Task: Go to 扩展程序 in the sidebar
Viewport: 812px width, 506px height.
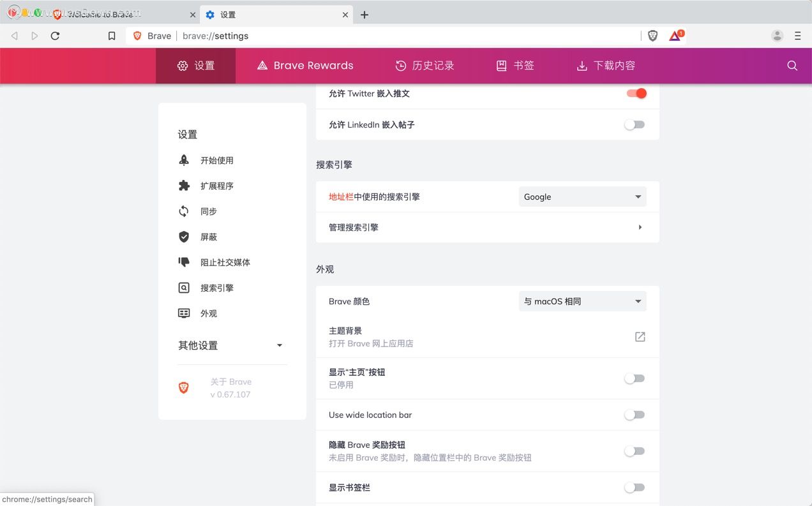Action: [217, 186]
